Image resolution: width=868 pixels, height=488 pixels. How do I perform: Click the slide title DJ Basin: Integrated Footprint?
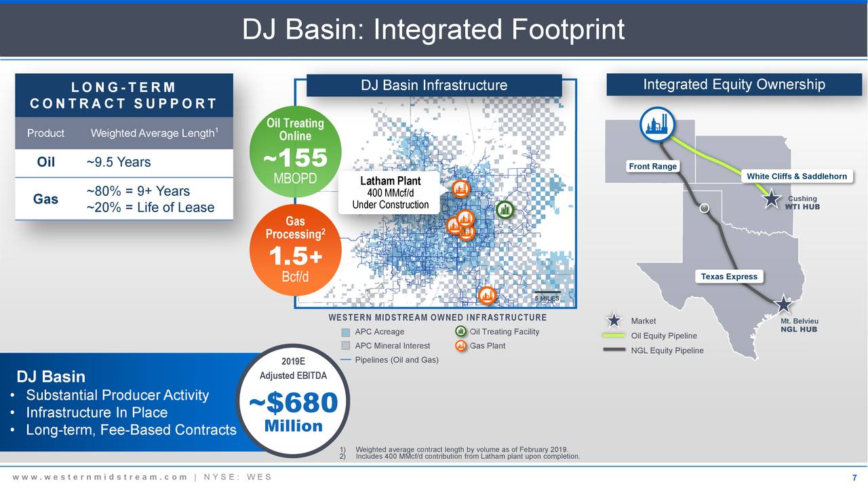click(434, 30)
